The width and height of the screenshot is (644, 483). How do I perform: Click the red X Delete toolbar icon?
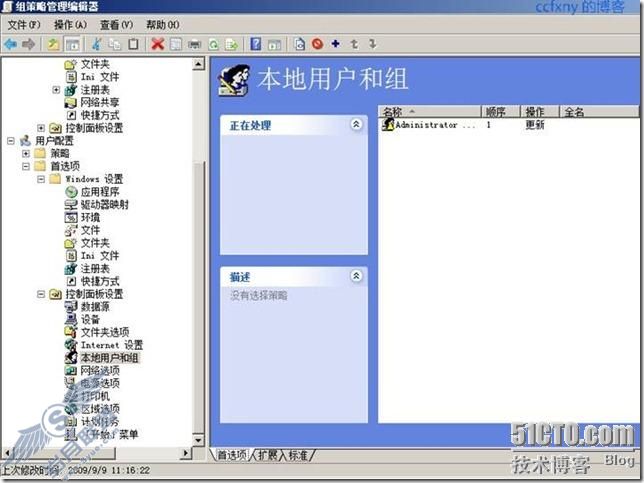point(158,44)
